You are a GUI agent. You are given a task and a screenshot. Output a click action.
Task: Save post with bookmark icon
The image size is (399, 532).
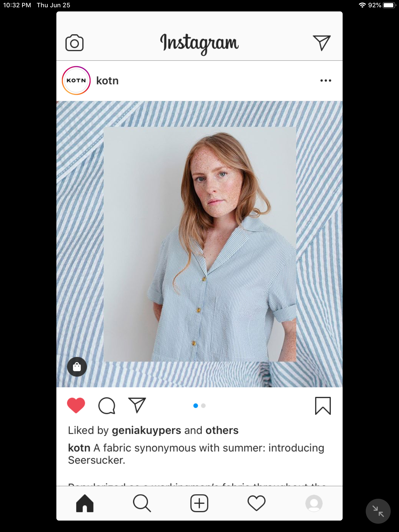point(323,406)
